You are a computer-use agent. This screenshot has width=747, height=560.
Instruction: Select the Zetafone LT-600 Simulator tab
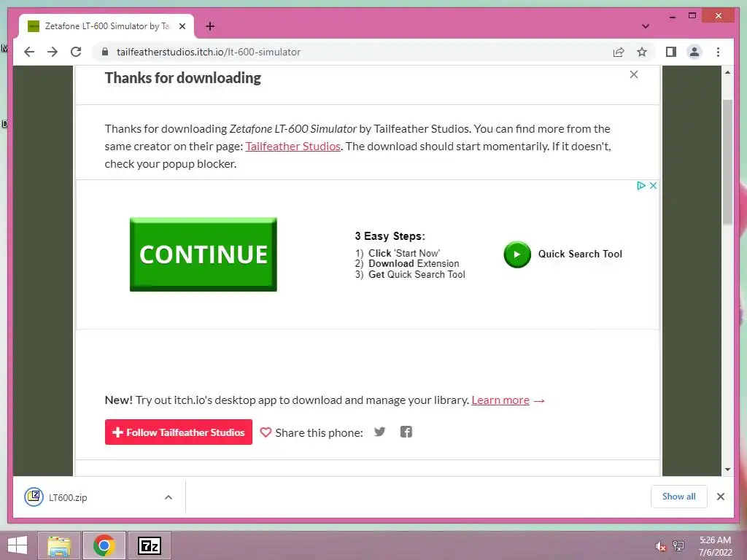[107, 26]
